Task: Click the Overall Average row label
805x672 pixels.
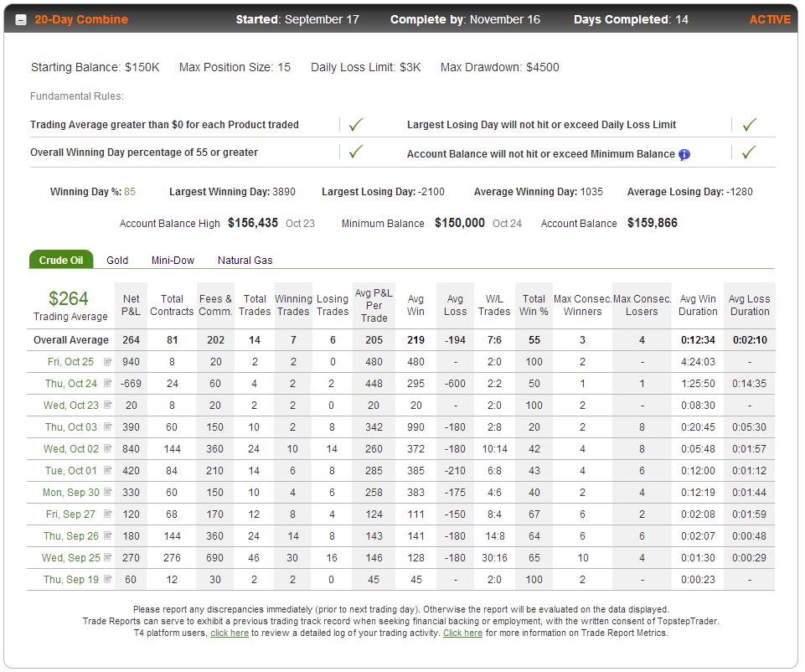Action: click(71, 340)
